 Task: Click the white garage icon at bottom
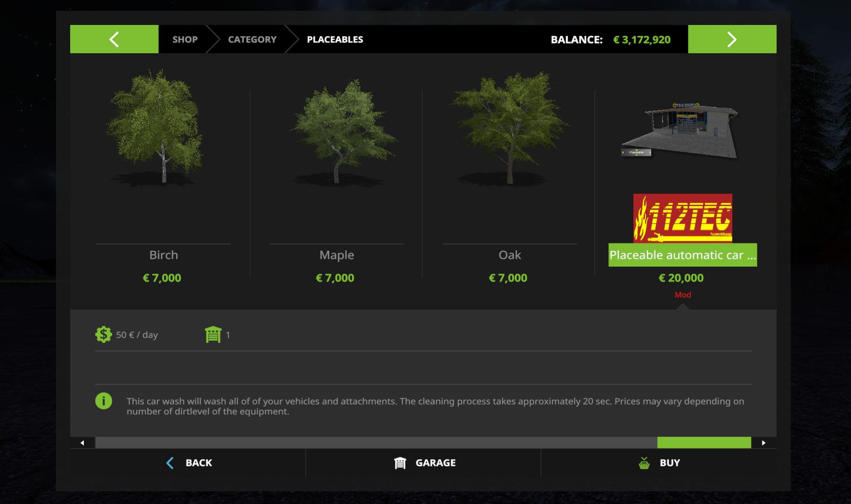coord(400,463)
